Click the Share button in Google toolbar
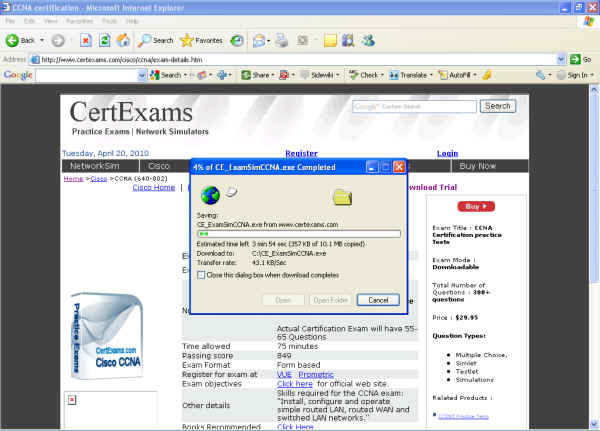This screenshot has height=431, width=600. 256,75
